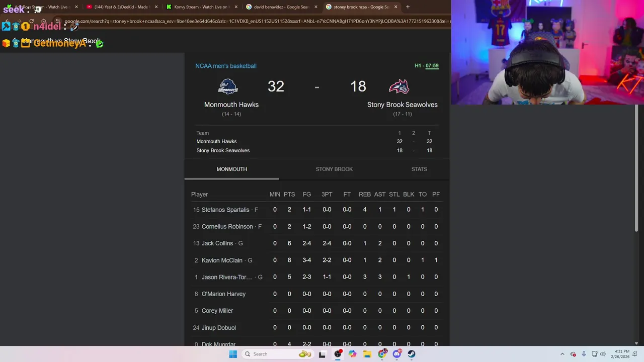The width and height of the screenshot is (644, 362).
Task: Open Discord from the taskbar
Action: pos(397,354)
